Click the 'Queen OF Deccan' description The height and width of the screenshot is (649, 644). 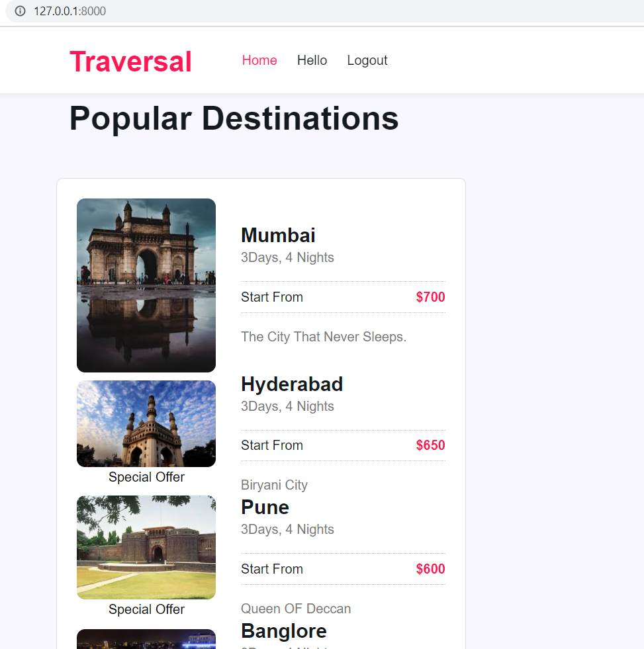point(296,609)
